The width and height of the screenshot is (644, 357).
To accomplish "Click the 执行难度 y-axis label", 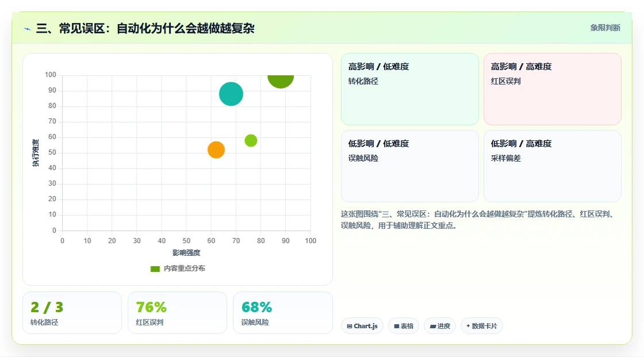I will pyautogui.click(x=36, y=153).
